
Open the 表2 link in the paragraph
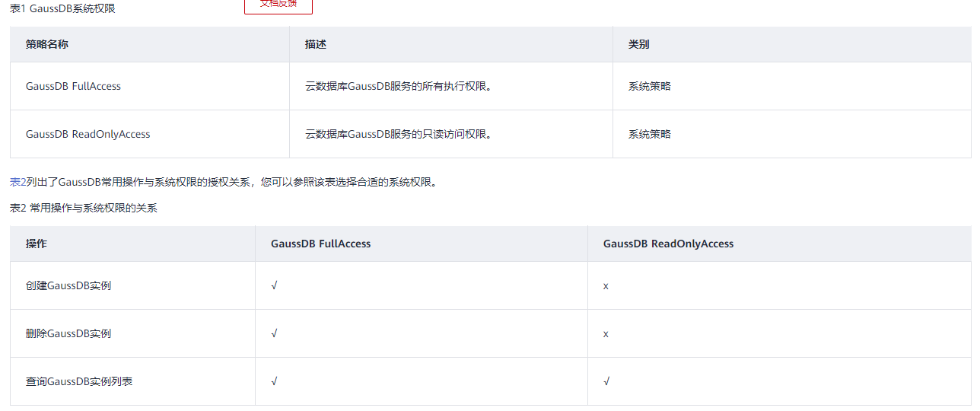tap(17, 182)
